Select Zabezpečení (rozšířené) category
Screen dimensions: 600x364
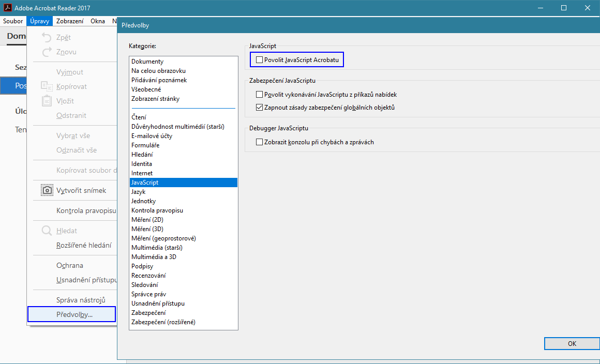(183, 322)
